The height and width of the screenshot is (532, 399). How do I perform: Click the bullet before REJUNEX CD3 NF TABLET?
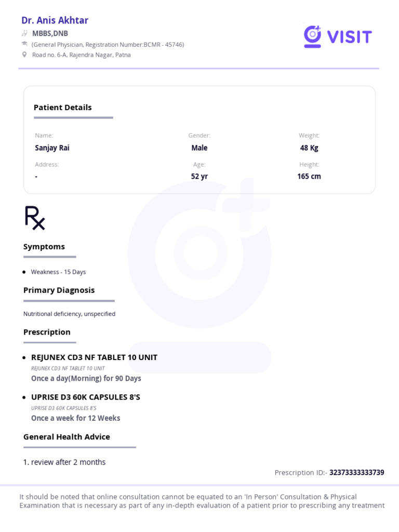(24, 357)
